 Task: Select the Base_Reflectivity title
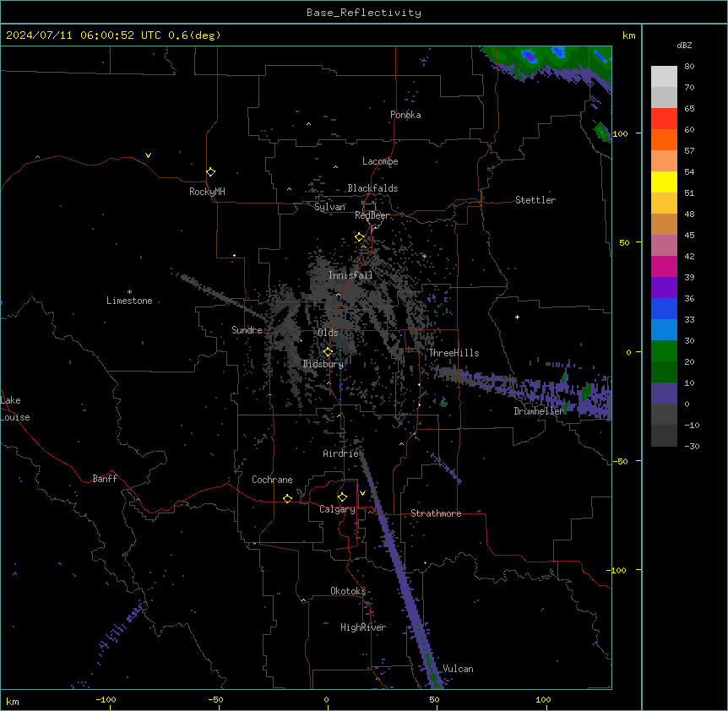click(364, 13)
